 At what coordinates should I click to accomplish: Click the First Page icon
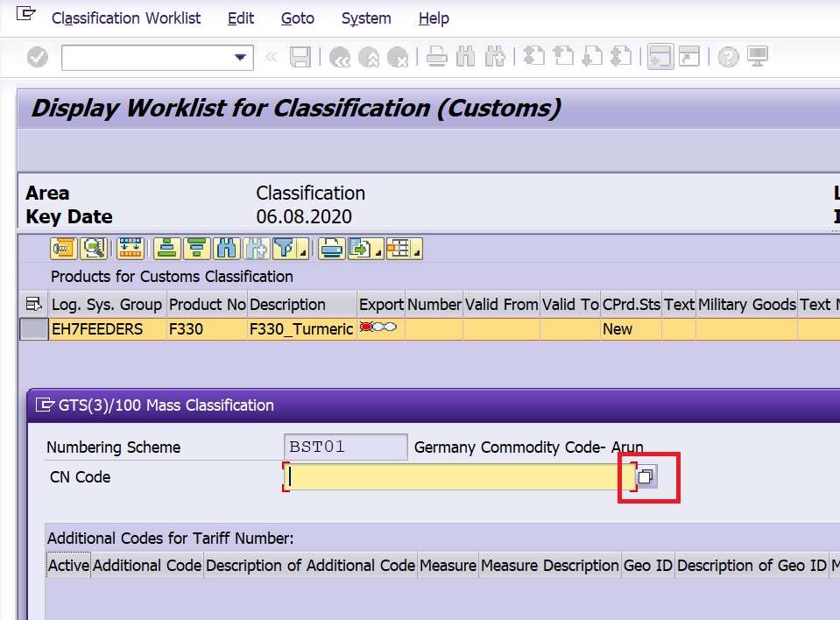[533, 57]
